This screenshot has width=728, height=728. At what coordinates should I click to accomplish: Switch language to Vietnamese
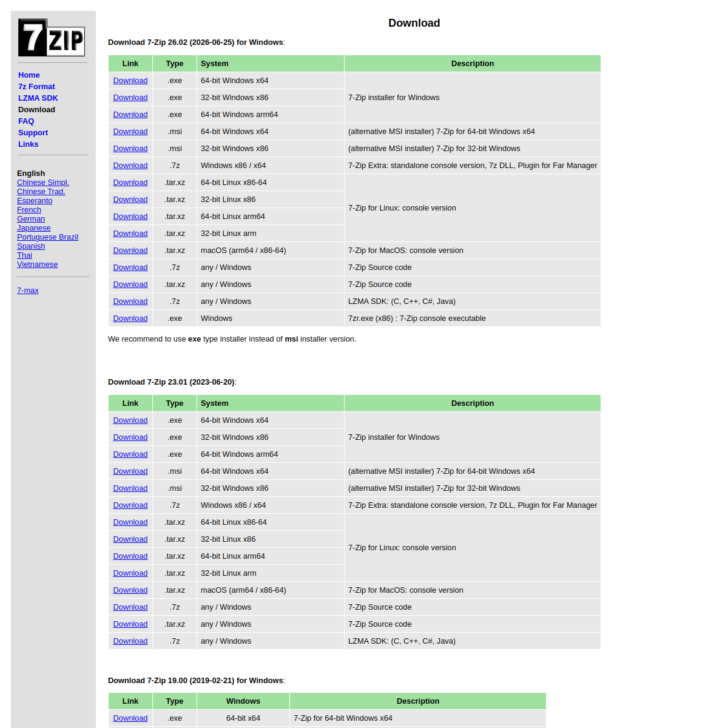click(38, 265)
